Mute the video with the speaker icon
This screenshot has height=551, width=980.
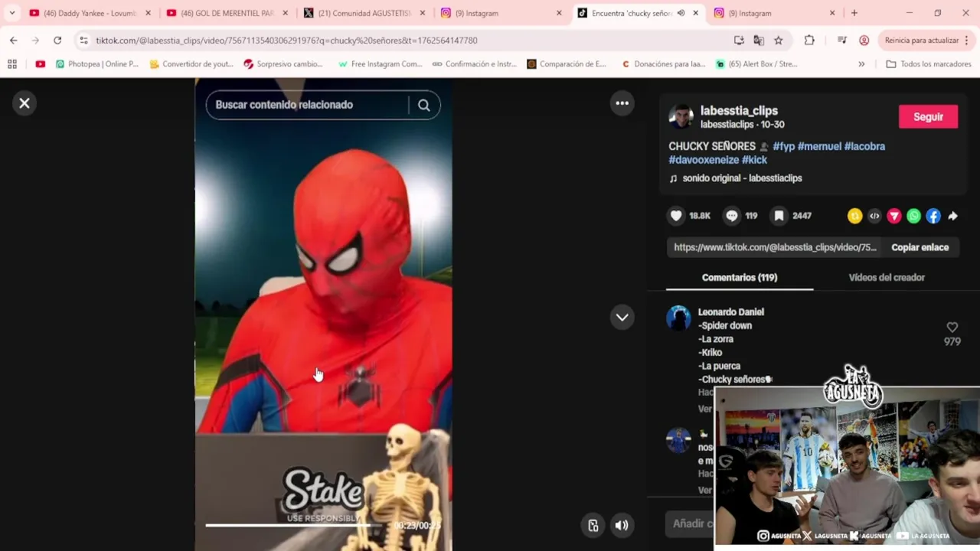tap(621, 525)
